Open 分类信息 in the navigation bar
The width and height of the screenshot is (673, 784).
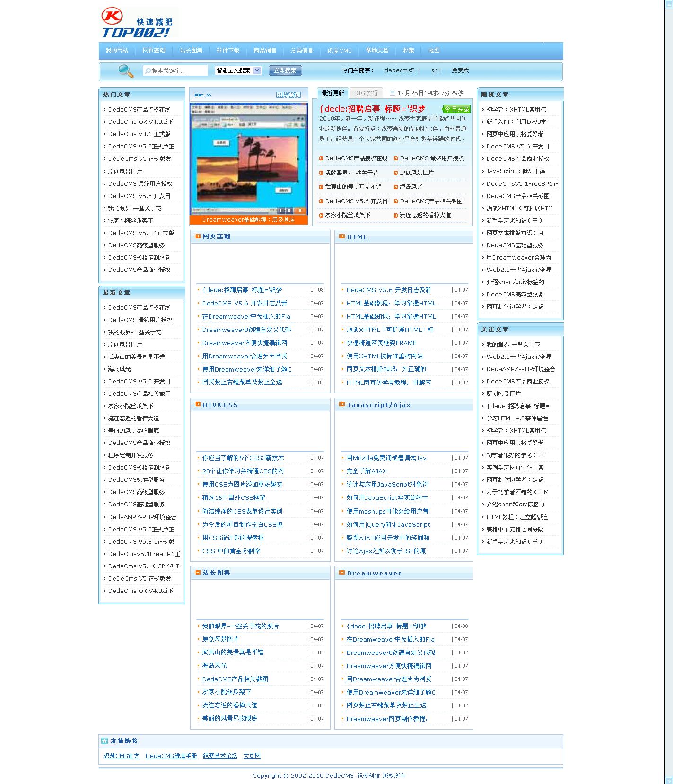click(302, 51)
